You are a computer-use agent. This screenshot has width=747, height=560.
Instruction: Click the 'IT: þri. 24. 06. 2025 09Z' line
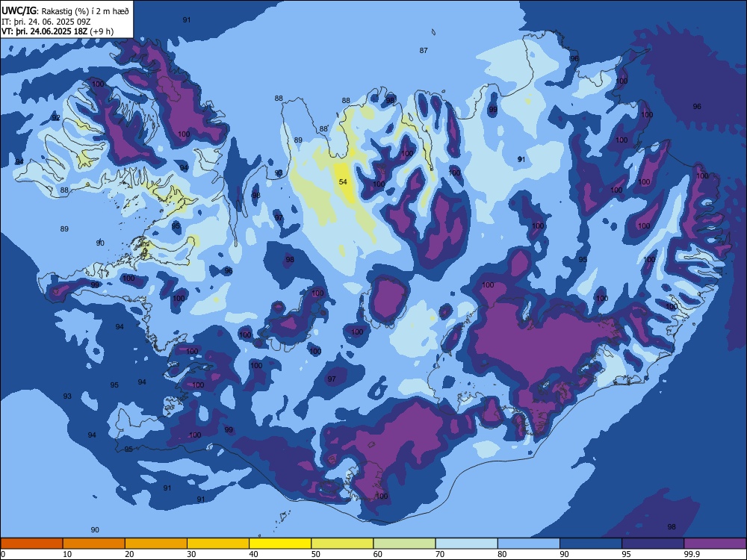tap(46, 22)
